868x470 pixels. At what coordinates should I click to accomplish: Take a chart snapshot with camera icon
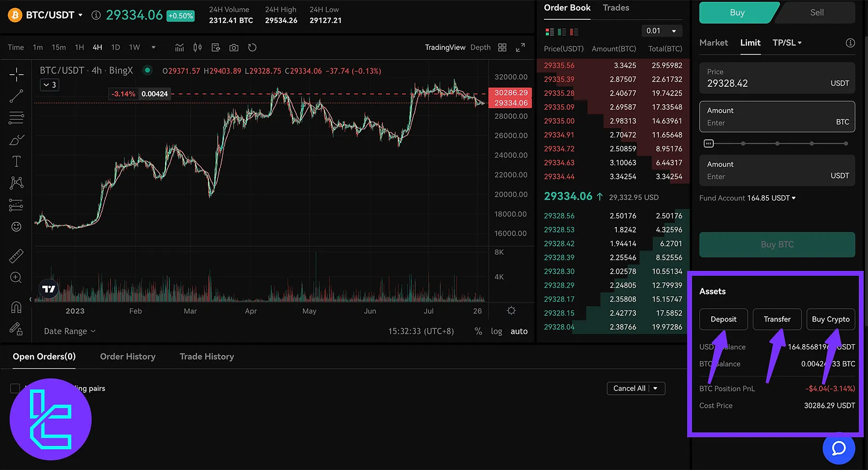(234, 47)
